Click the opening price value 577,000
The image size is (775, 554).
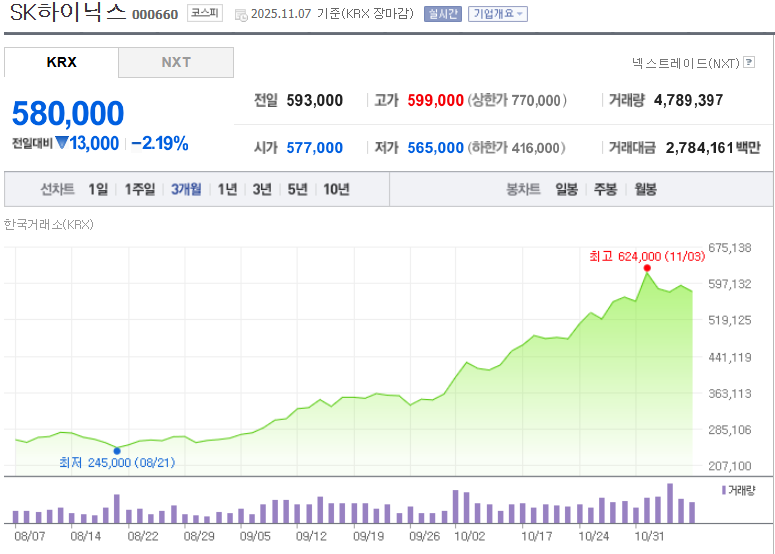[314, 147]
